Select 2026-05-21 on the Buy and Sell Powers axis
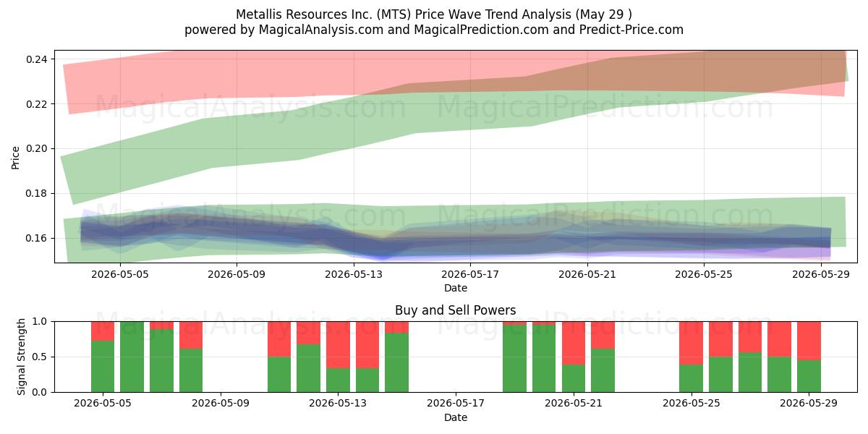The width and height of the screenshot is (868, 434). coord(574,404)
